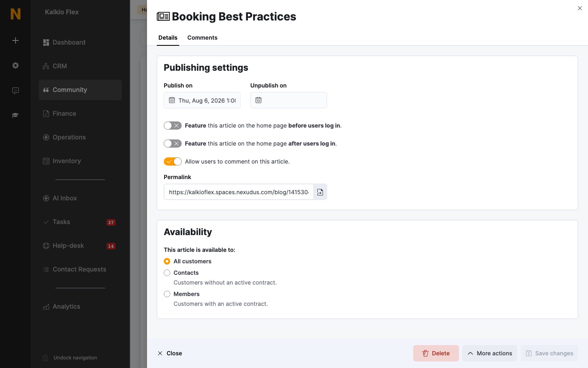The image size is (588, 368).
Task: Open Community section in sidebar
Action: [80, 90]
